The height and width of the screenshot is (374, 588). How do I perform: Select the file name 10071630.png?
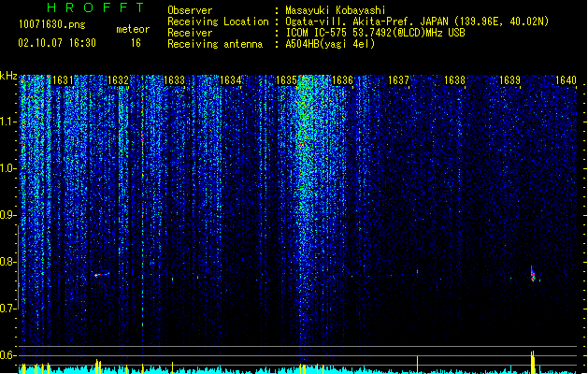[x=51, y=24]
